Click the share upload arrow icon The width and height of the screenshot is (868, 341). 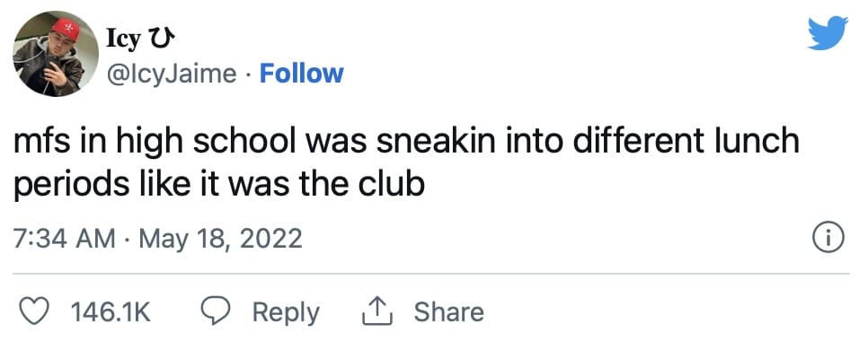(x=377, y=311)
